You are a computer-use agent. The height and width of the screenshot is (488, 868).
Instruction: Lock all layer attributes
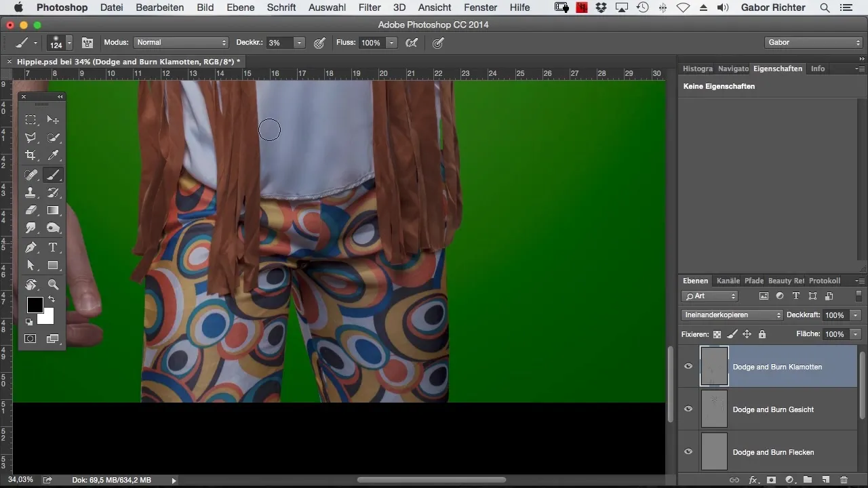point(762,334)
